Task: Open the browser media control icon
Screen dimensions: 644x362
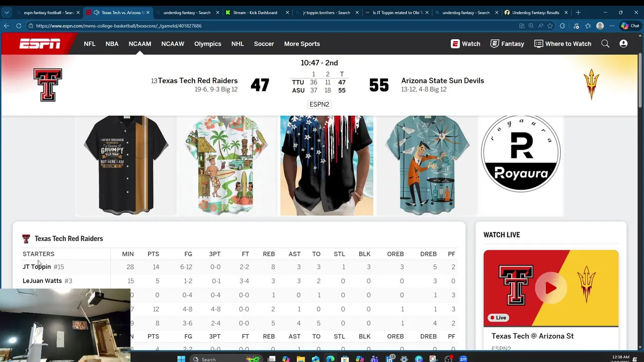Action: point(576,26)
